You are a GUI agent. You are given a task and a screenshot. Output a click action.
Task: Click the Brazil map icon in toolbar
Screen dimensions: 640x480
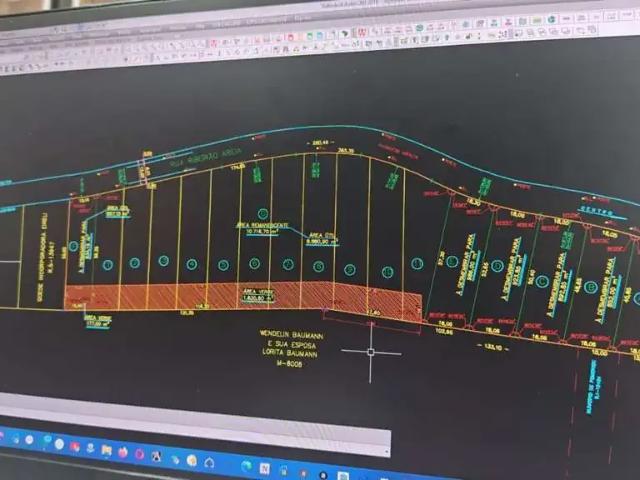click(x=345, y=33)
